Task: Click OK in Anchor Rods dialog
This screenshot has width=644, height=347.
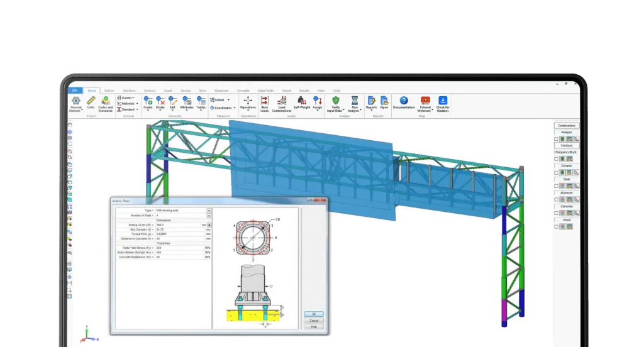Action: coord(314,314)
